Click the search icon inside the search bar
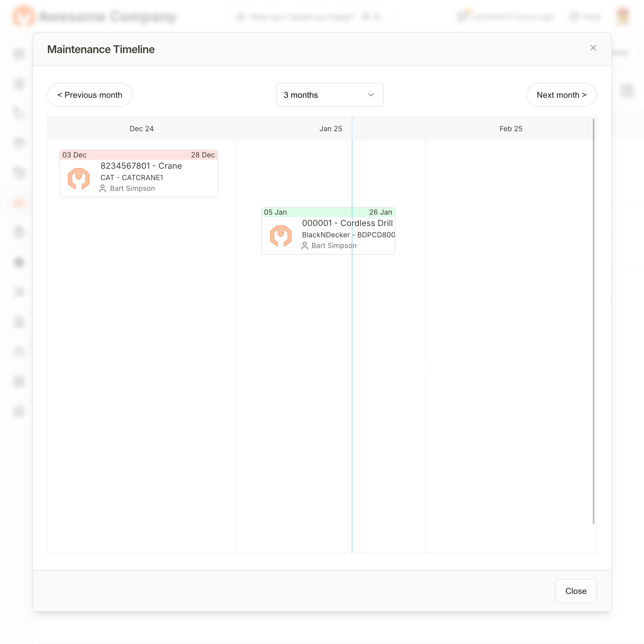644x644 pixels. point(241,17)
